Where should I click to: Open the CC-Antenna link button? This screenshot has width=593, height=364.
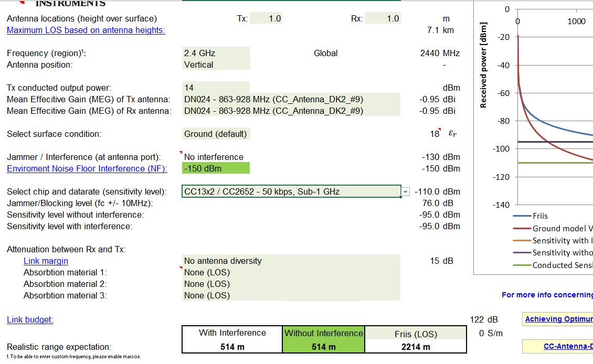567,346
